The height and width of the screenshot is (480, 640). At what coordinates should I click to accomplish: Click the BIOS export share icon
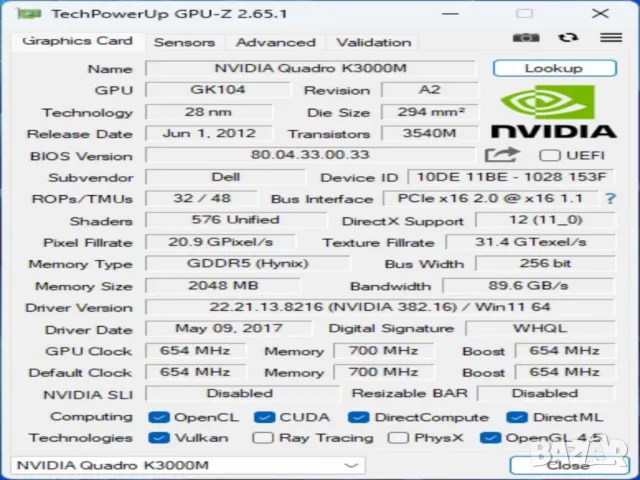tap(502, 155)
